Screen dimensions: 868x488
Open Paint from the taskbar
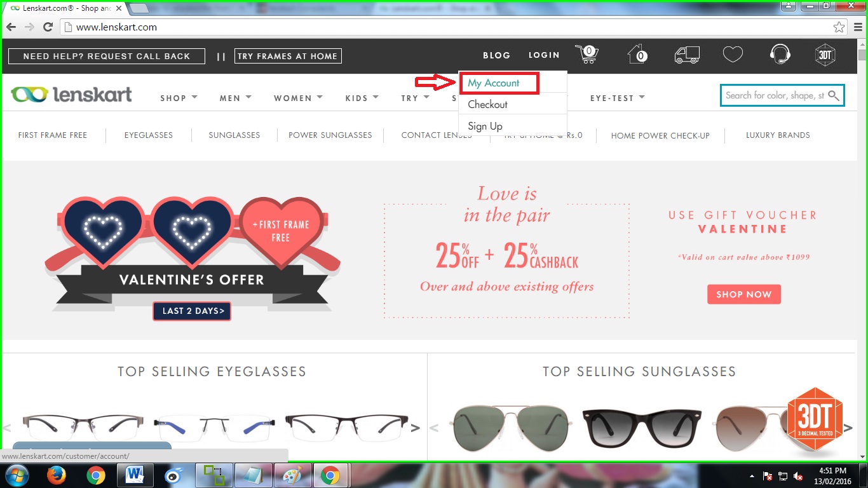[x=292, y=475]
